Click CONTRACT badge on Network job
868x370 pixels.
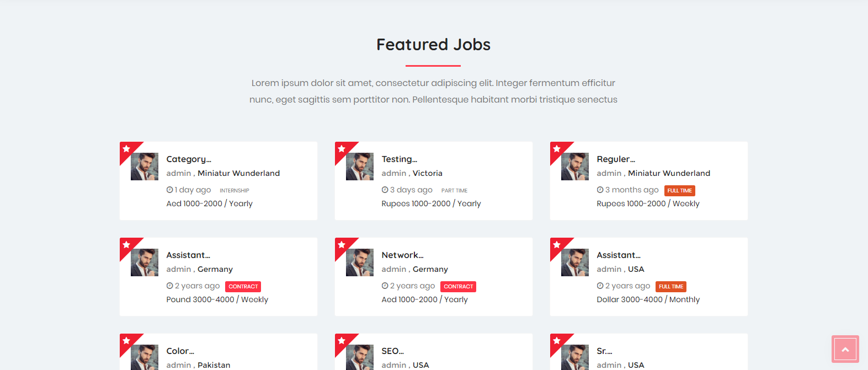pos(459,287)
